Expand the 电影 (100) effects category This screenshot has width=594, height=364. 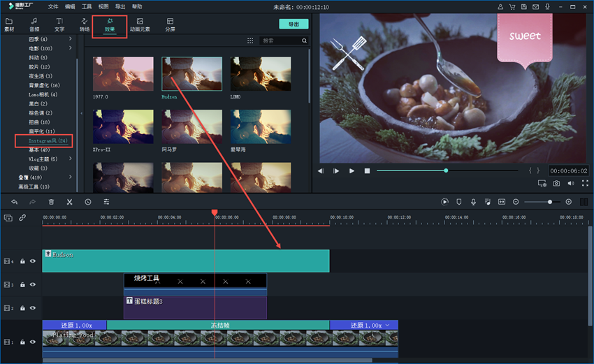coord(71,48)
